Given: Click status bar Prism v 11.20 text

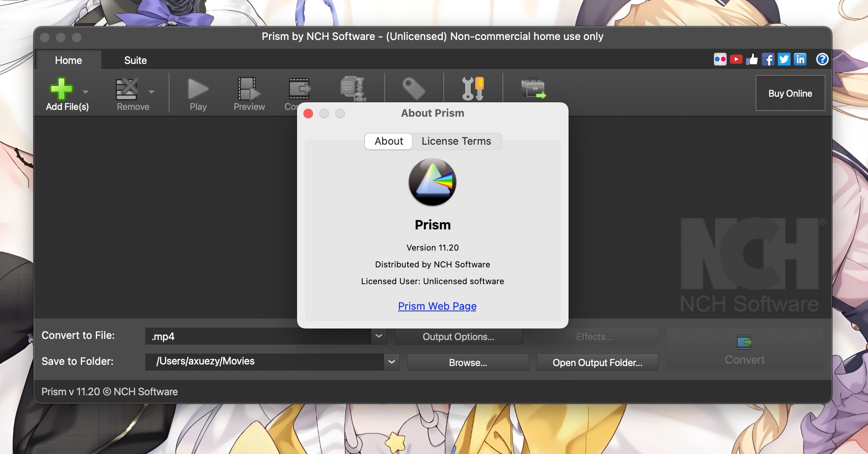Looking at the screenshot, I should (x=109, y=392).
